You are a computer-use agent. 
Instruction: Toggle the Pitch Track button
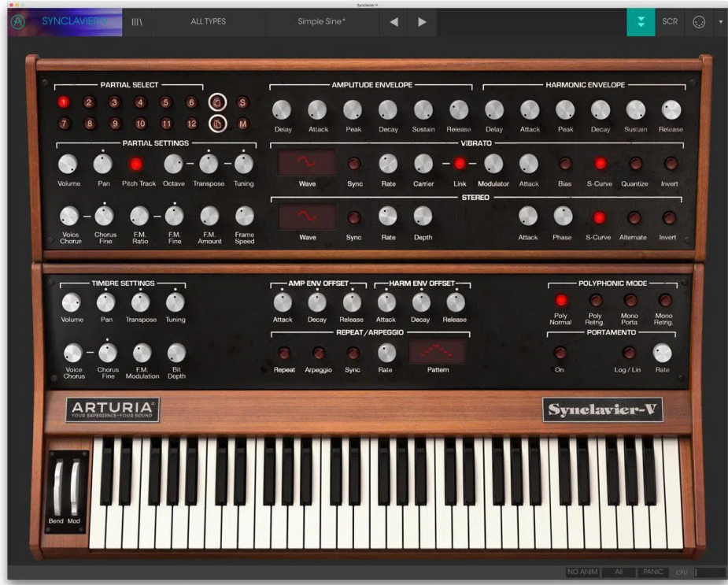136,164
